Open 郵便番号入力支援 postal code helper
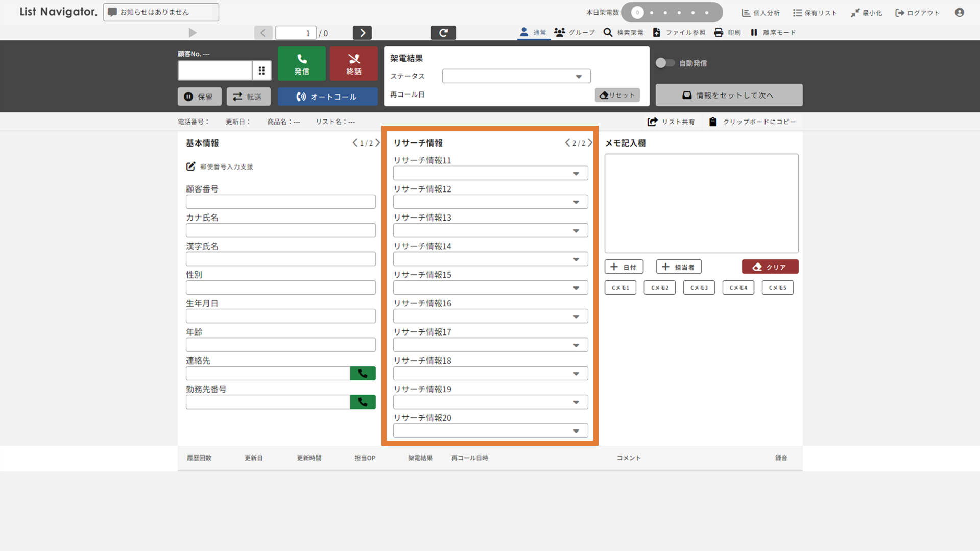Screen dimensions: 980x551 [x=220, y=166]
